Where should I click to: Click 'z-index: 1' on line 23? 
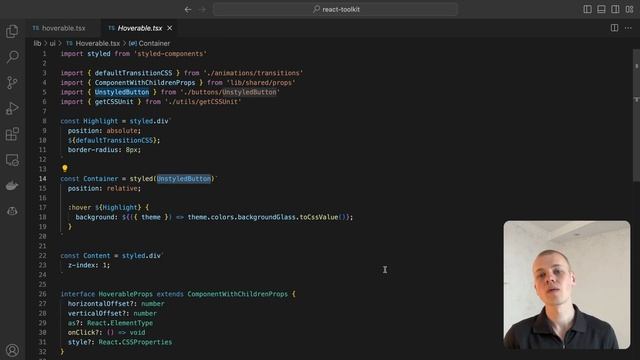88,265
